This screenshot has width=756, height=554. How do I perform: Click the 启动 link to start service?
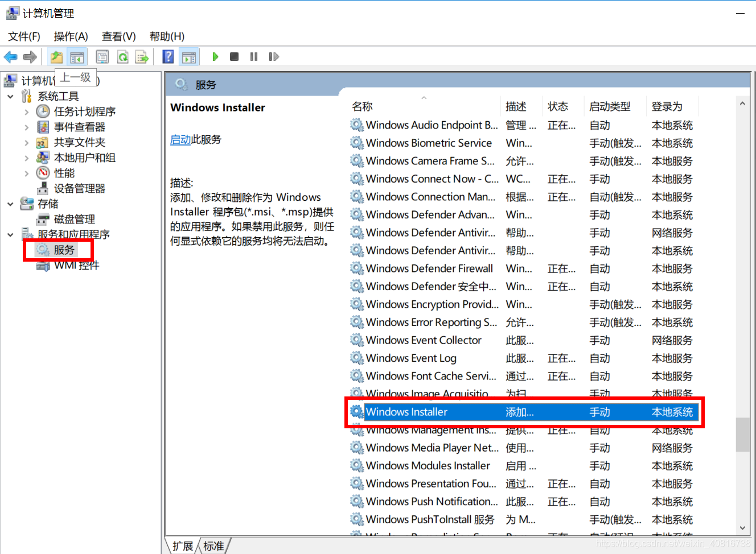click(x=180, y=139)
